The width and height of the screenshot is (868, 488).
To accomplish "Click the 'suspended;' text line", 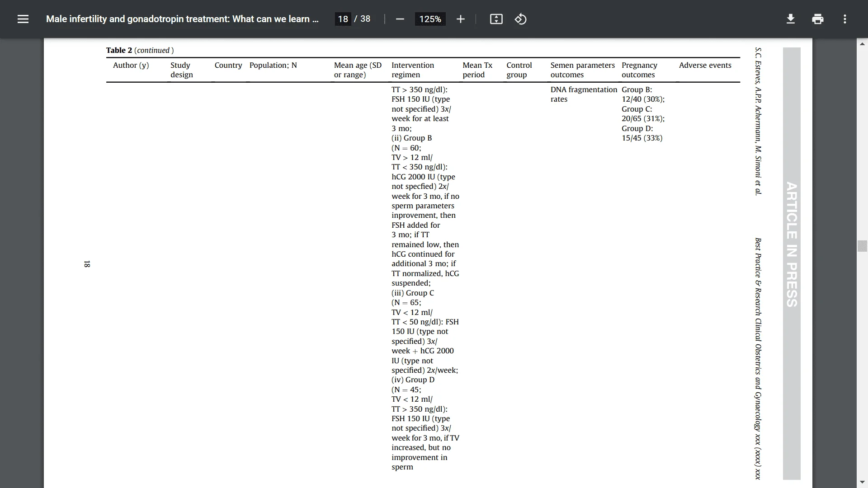I will coord(411,283).
